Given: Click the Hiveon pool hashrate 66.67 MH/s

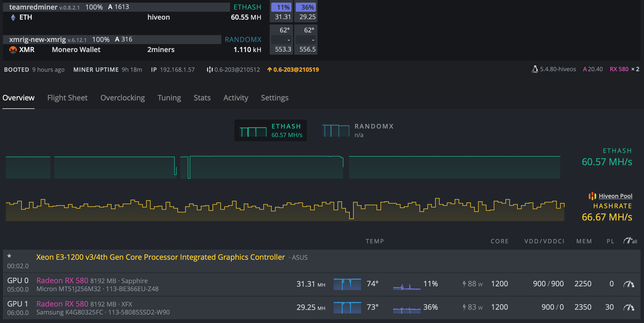Looking at the screenshot, I should 607,217.
